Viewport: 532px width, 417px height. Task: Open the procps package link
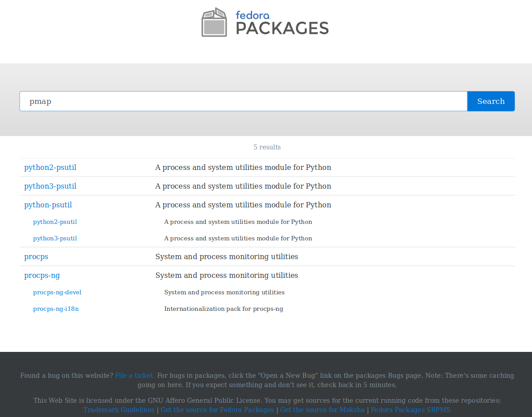click(36, 256)
